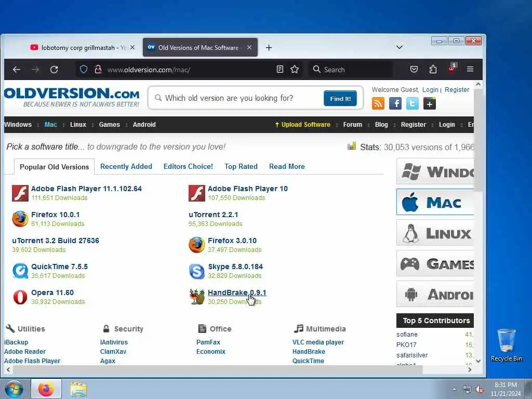Open the VLC media player link
This screenshot has height=399, width=532.
(318, 342)
